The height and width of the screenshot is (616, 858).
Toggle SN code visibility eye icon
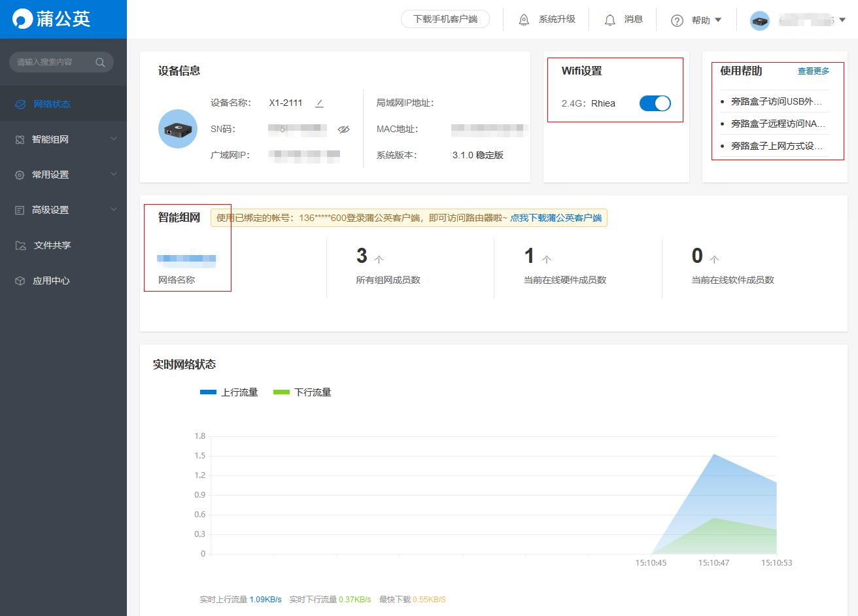coord(343,129)
